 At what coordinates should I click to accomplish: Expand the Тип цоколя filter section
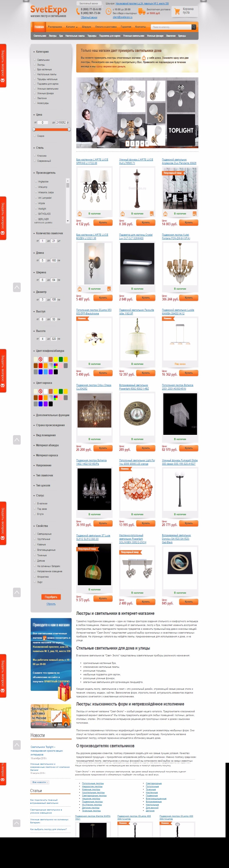[43, 486]
